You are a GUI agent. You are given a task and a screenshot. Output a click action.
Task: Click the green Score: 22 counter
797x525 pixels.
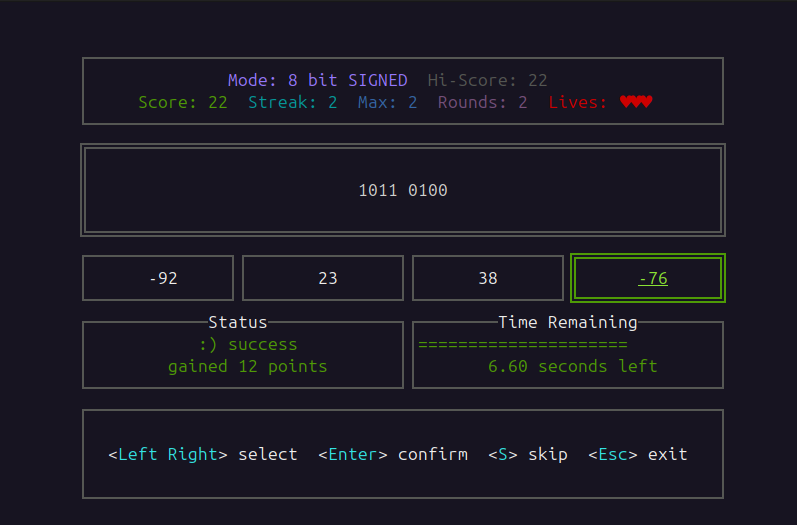click(x=183, y=102)
